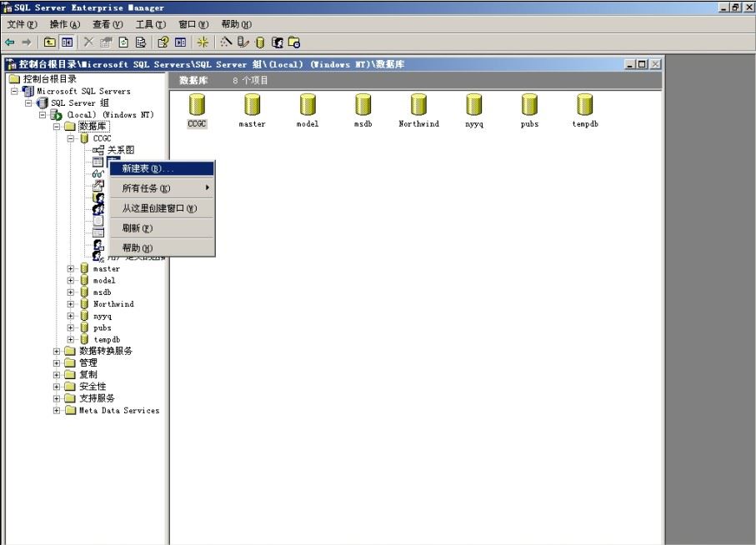The width and height of the screenshot is (756, 545).
Task: Collapse the SQL Server 组 node
Action: (28, 102)
